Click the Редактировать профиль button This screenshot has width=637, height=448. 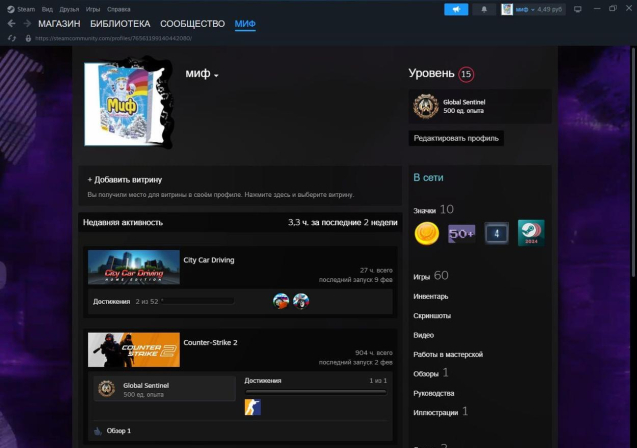[456, 138]
